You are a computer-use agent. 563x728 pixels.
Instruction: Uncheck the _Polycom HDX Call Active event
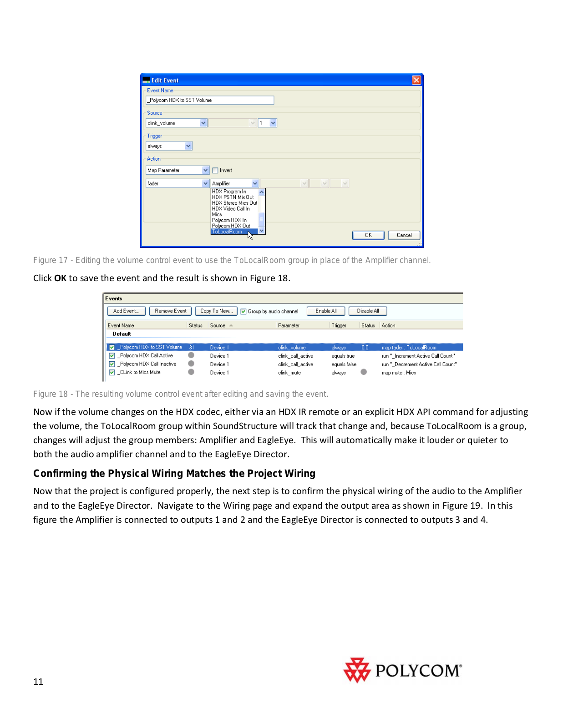pyautogui.click(x=112, y=356)
